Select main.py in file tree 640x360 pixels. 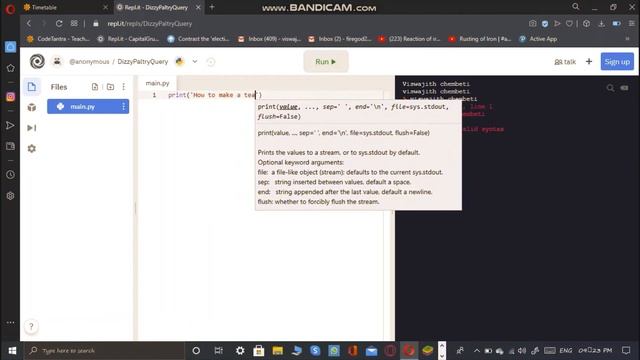[x=88, y=107]
